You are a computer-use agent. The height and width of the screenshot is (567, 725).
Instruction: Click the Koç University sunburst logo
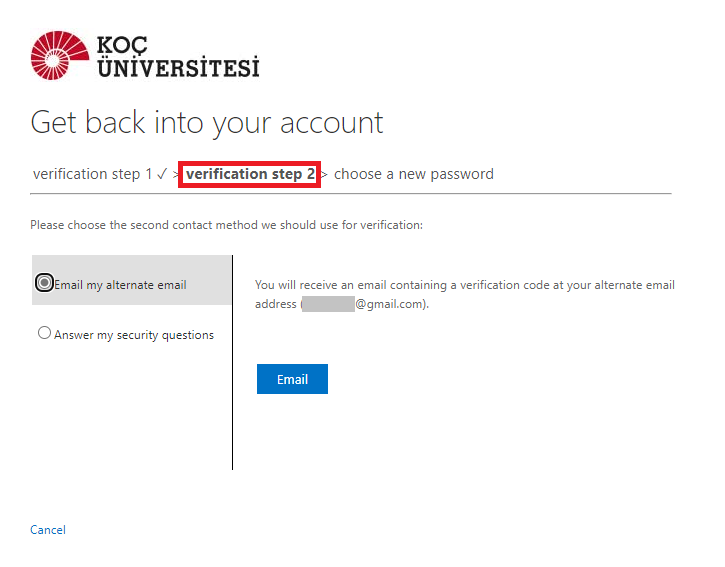coord(58,55)
